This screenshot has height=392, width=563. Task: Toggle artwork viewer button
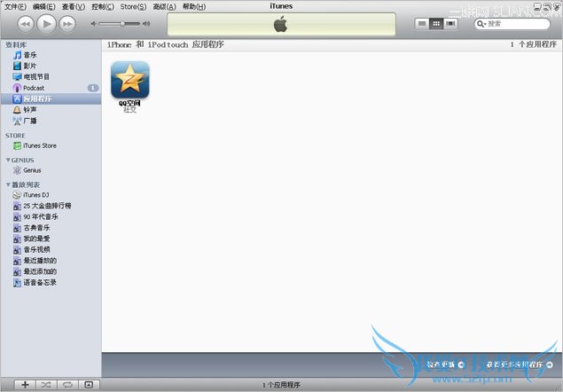(89, 385)
